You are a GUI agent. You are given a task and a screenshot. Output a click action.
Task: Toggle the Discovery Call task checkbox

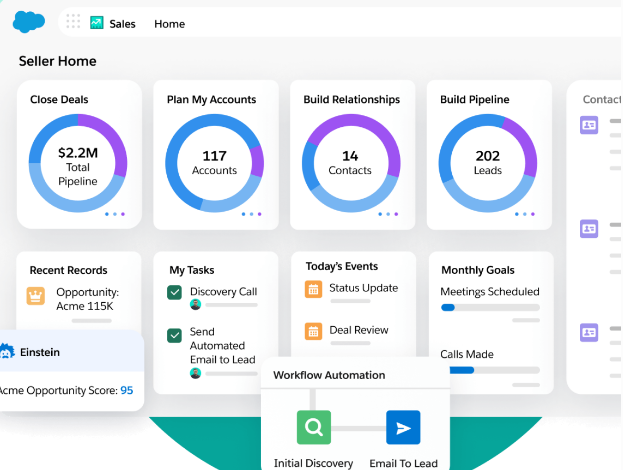[x=174, y=292]
